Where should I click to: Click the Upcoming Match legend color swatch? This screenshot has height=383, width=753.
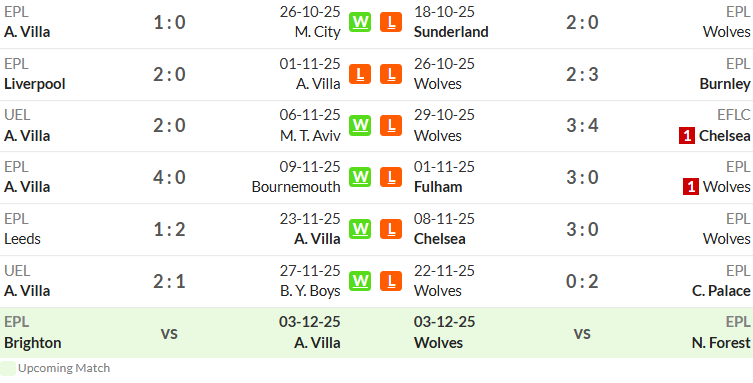[8, 368]
